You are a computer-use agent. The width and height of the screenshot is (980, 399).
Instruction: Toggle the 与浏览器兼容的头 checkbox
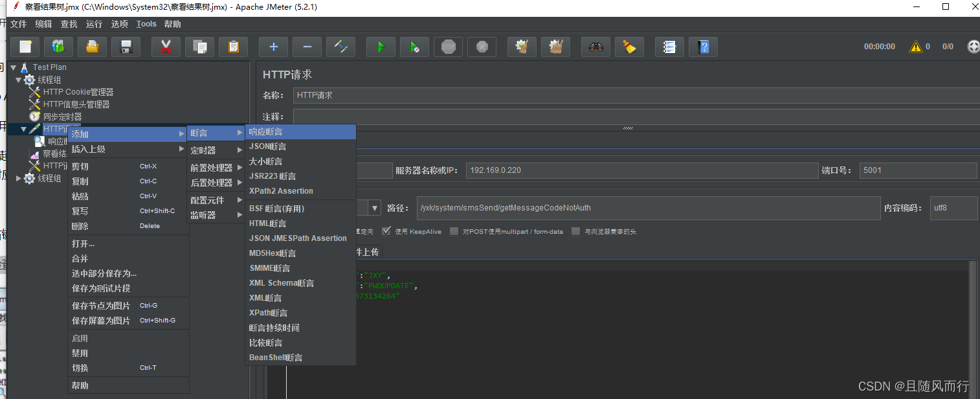[576, 231]
